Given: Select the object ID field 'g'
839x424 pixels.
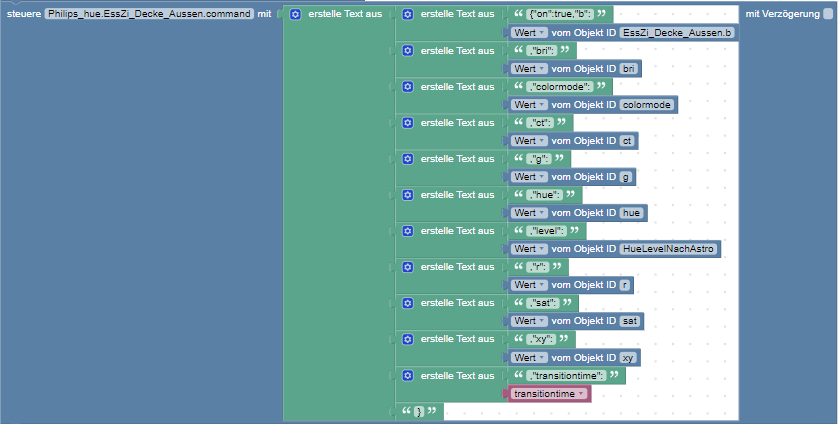Looking at the screenshot, I should pyautogui.click(x=626, y=177).
